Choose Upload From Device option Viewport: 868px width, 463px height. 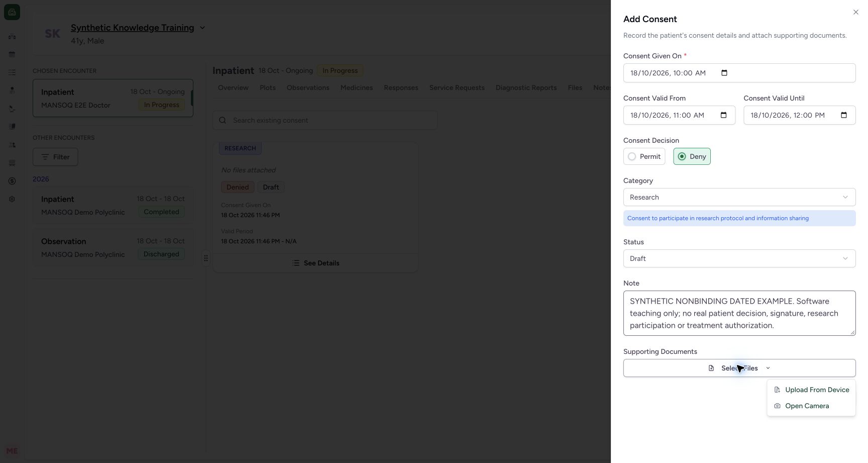pyautogui.click(x=811, y=390)
